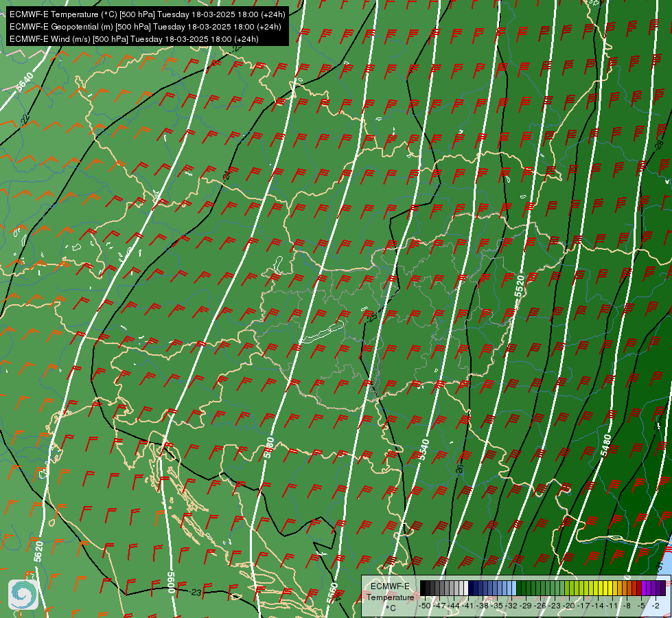The height and width of the screenshot is (618, 672).
Task: Select the ECMWF-E Geopotential title line
Action: (146, 27)
